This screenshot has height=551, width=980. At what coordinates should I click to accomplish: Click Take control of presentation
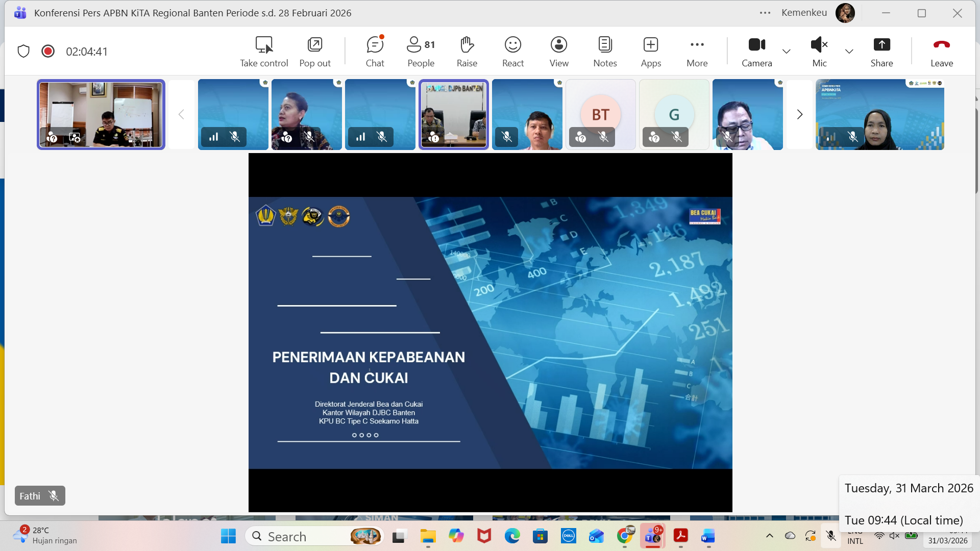(x=264, y=51)
